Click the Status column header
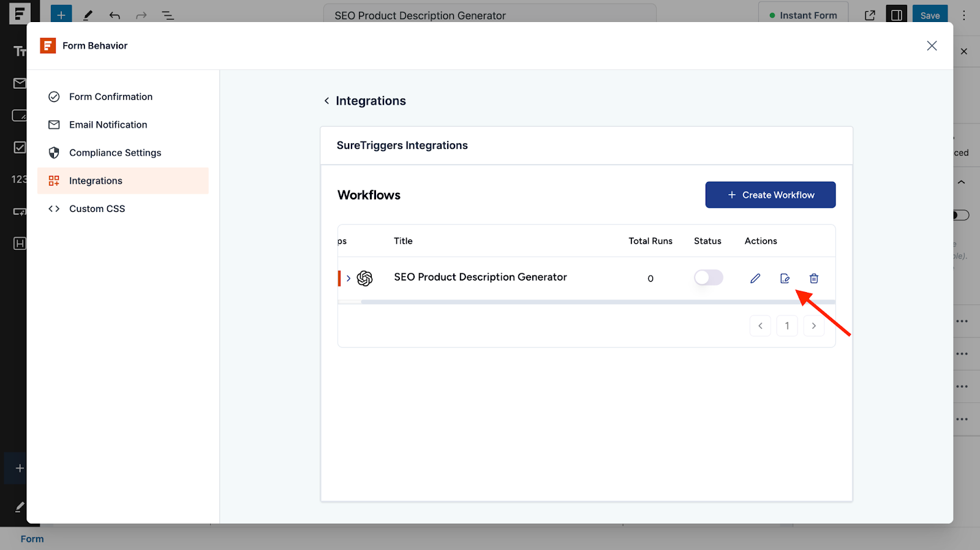This screenshot has height=550, width=980. pos(707,241)
